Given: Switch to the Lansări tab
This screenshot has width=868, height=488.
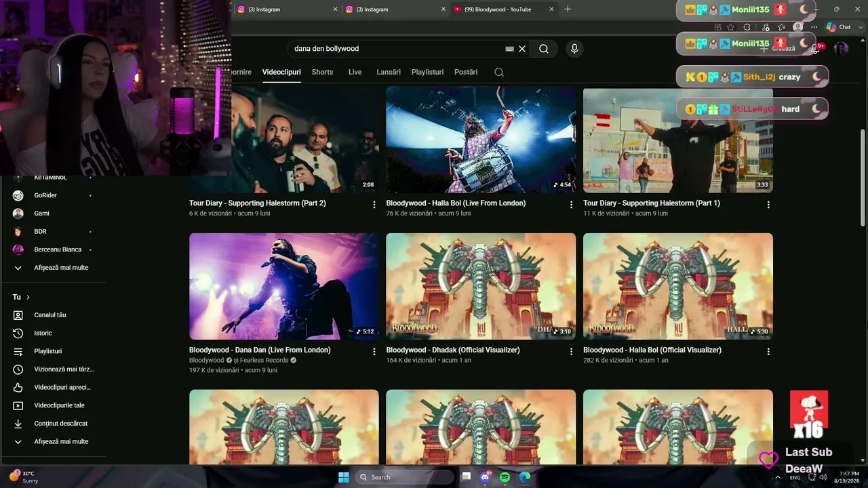Looking at the screenshot, I should (389, 73).
